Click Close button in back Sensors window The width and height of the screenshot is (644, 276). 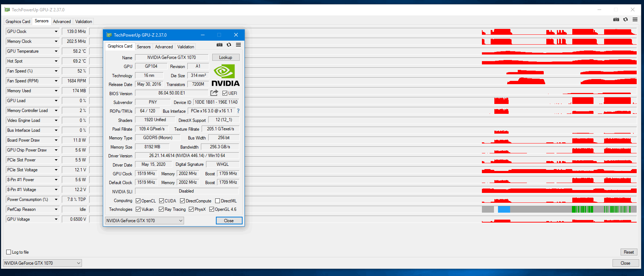626,263
